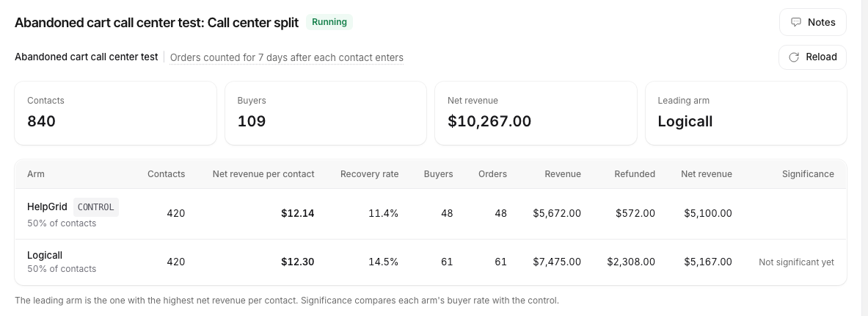This screenshot has height=316, width=868.
Task: Click the CONTROL tag next to HelpGrid
Action: point(96,207)
